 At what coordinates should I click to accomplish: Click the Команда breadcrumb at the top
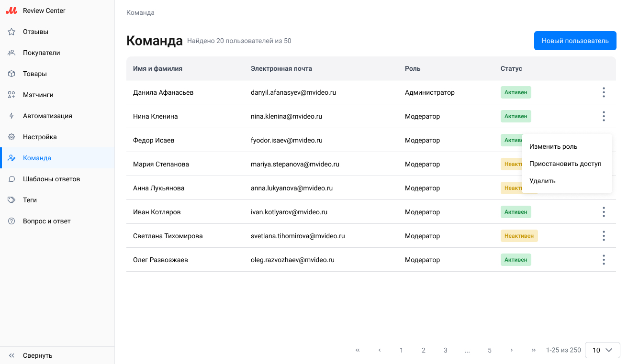tap(140, 12)
